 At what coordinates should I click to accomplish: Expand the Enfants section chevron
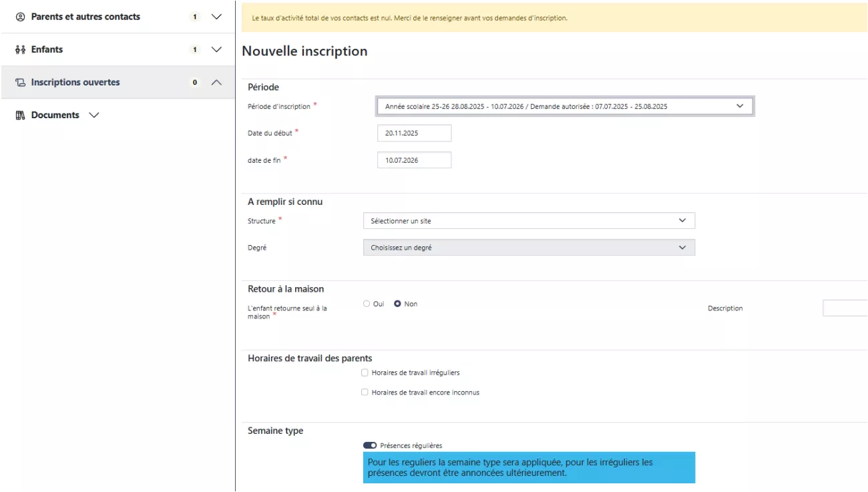coord(216,49)
